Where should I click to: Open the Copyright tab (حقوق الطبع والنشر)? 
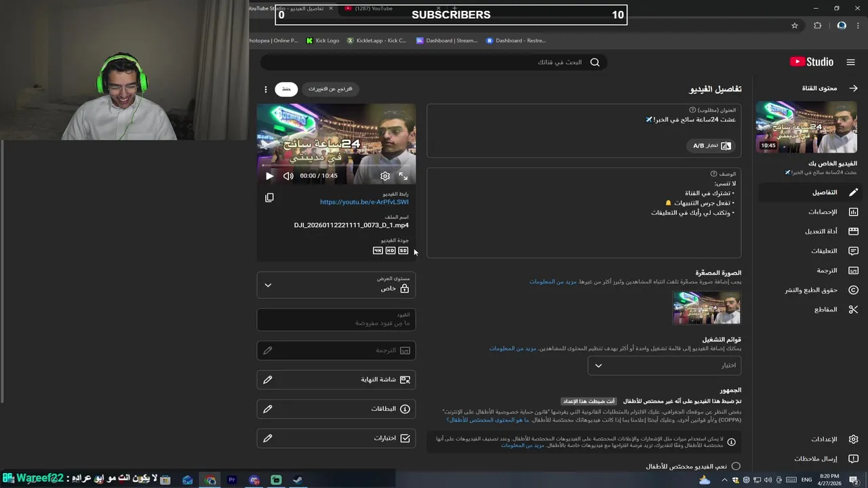[809, 290]
